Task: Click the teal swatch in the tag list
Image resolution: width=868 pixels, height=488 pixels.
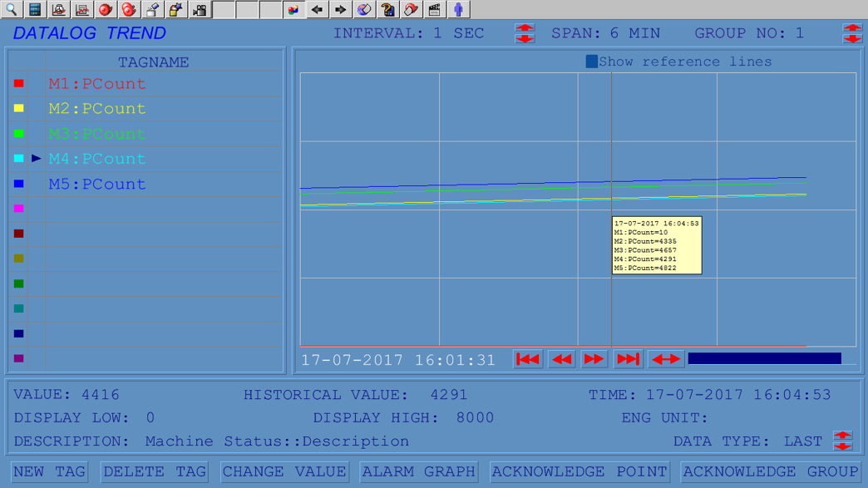Action: (x=19, y=308)
